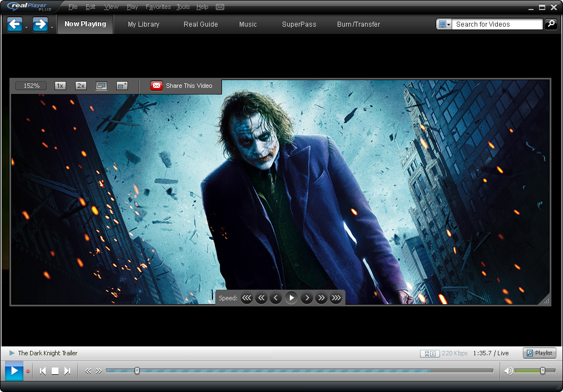Click the volume slider handle
The image size is (563, 392).
542,370
